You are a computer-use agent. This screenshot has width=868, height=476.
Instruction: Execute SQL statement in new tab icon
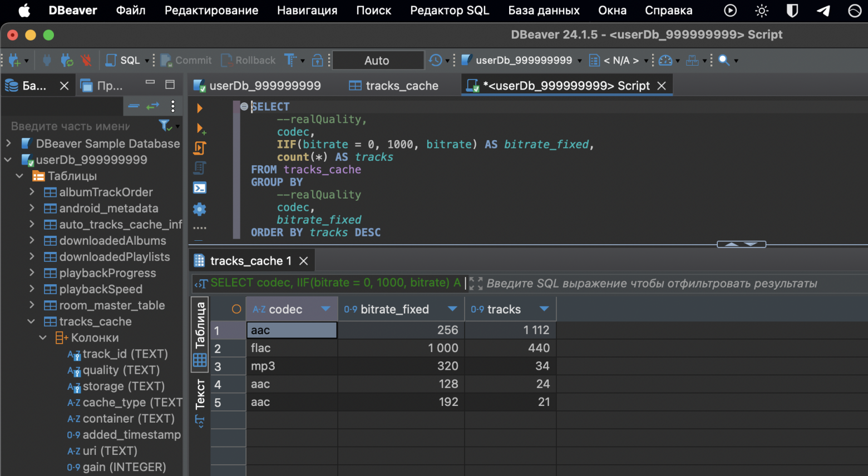tap(201, 128)
